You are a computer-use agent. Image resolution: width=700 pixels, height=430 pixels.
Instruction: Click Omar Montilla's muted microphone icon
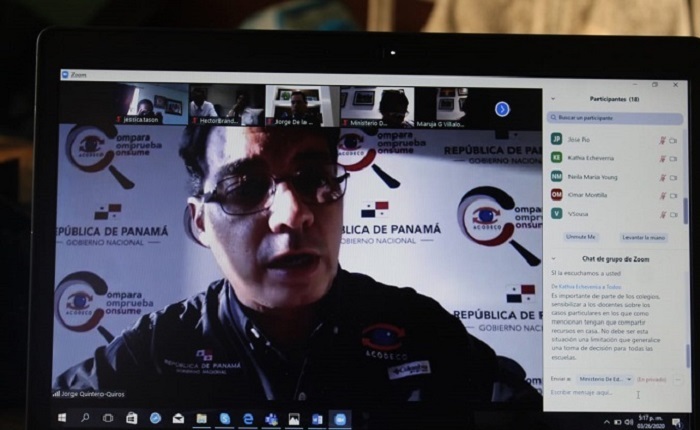click(x=662, y=196)
